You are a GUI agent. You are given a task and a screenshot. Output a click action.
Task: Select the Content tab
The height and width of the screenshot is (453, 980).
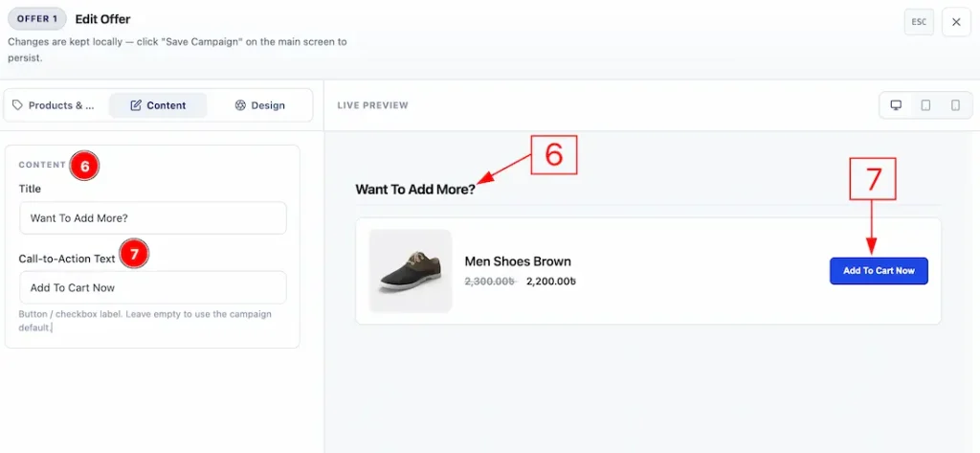[x=158, y=105]
